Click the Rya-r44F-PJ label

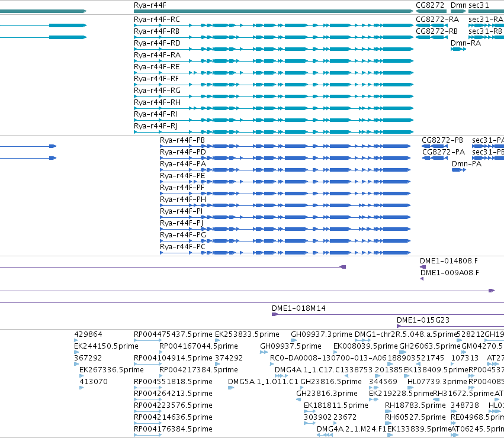(x=182, y=223)
